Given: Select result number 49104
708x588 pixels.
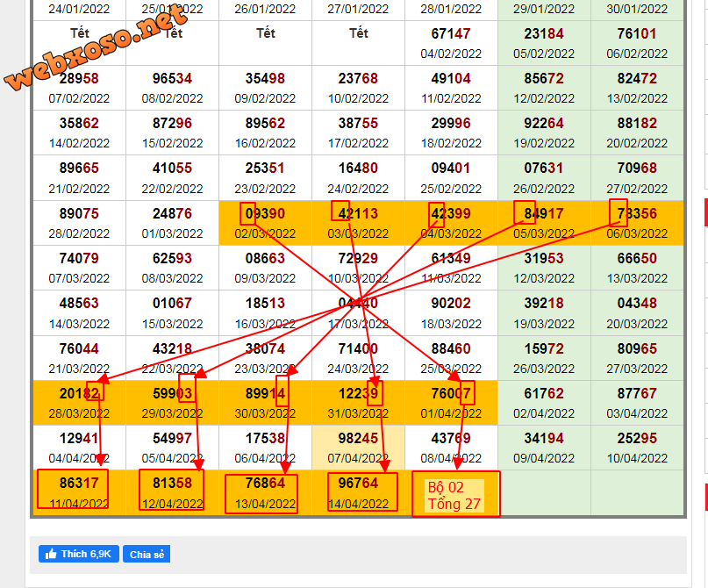Looking at the screenshot, I should tap(451, 78).
